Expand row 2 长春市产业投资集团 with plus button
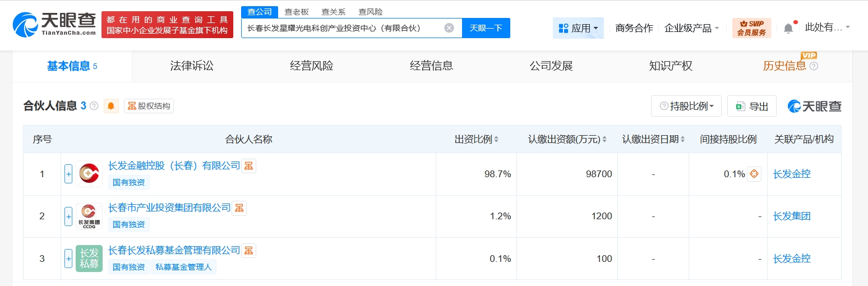Image resolution: width=868 pixels, height=286 pixels. [68, 216]
